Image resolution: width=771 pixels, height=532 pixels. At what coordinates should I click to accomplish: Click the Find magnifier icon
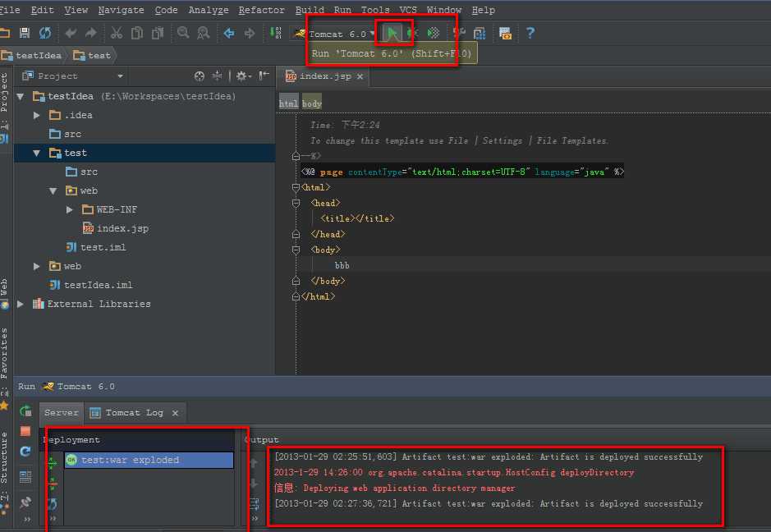pyautogui.click(x=183, y=33)
